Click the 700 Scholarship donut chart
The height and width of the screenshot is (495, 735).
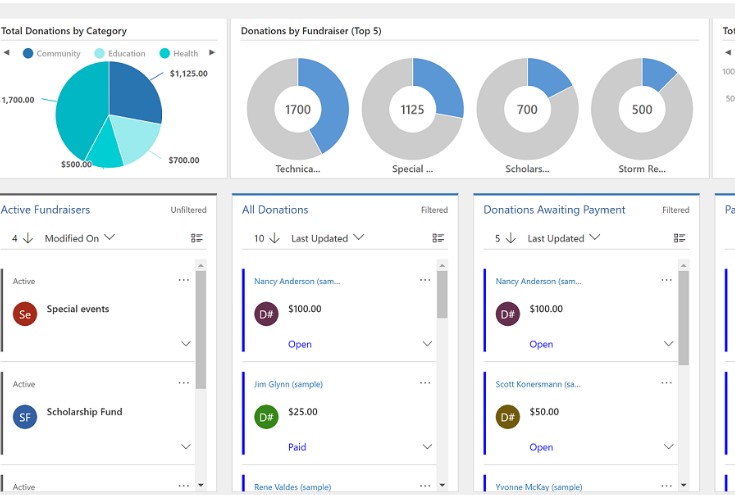pyautogui.click(x=527, y=109)
